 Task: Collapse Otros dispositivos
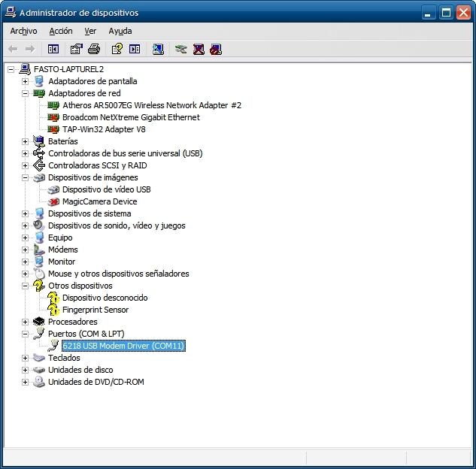tap(25, 286)
